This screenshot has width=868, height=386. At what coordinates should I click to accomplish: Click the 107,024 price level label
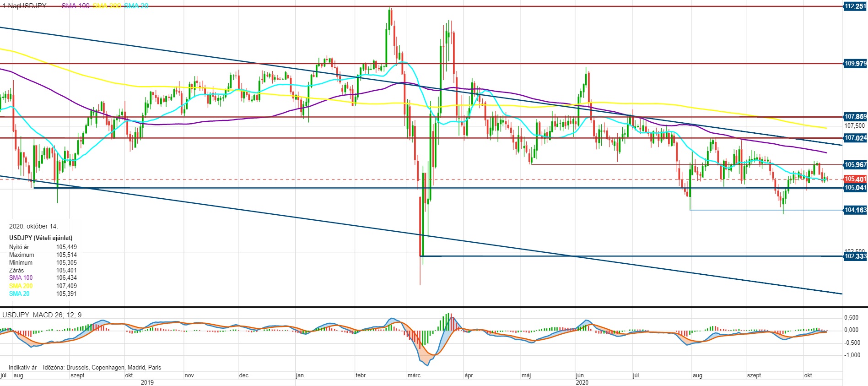855,138
